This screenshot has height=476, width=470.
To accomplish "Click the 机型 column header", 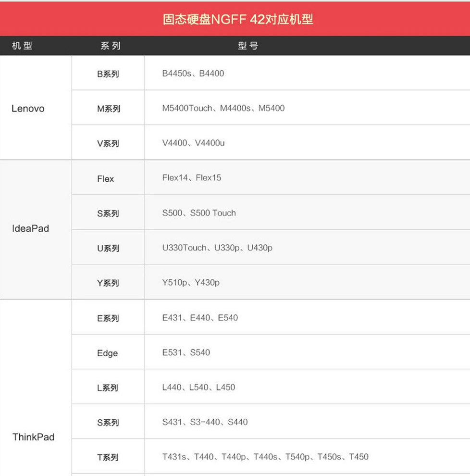I will (22, 46).
